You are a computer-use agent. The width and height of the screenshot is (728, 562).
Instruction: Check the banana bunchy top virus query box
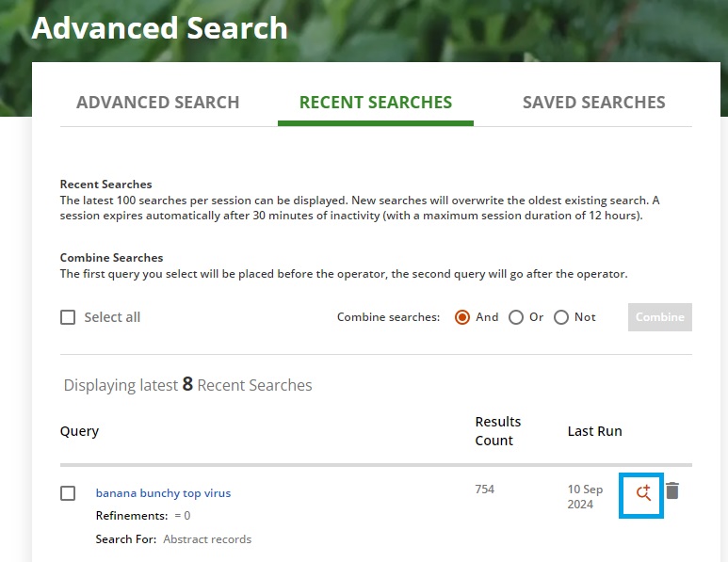pos(68,493)
